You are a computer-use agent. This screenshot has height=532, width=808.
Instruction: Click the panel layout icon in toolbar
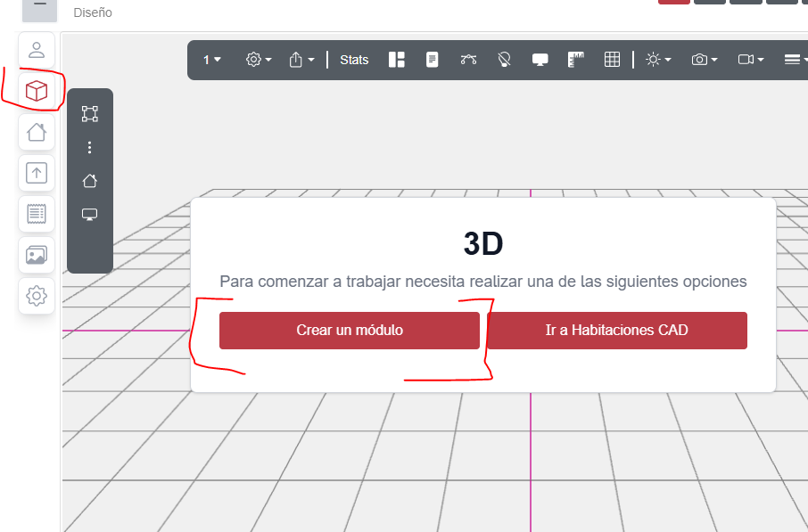tap(396, 60)
